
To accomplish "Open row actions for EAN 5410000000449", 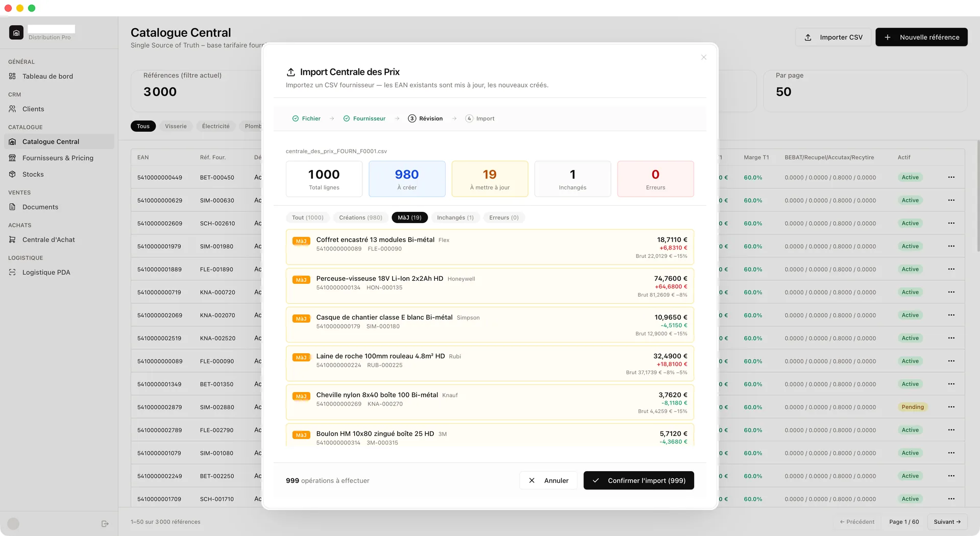I will pos(951,178).
